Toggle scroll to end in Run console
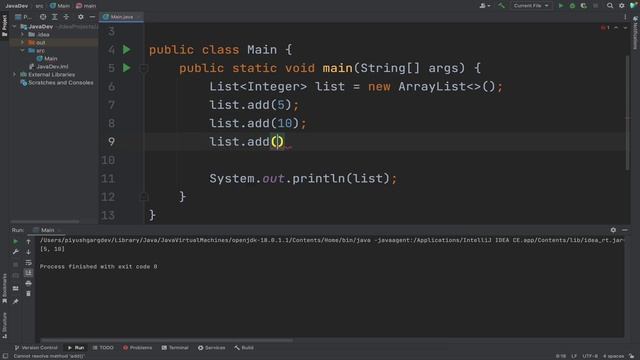The height and width of the screenshot is (360, 640). pos(29,273)
